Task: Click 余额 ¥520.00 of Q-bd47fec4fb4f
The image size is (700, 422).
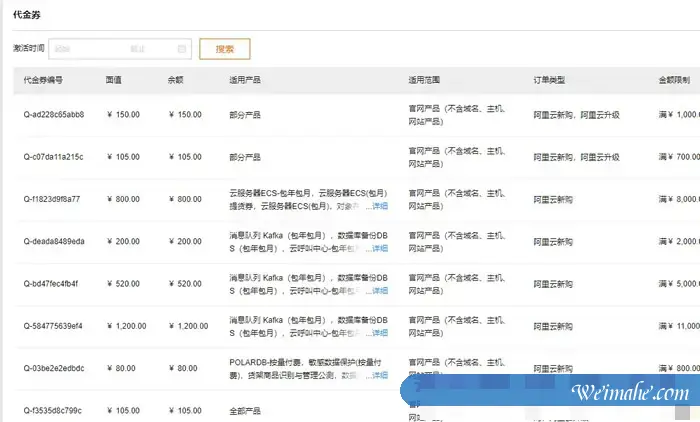Action: coord(185,284)
